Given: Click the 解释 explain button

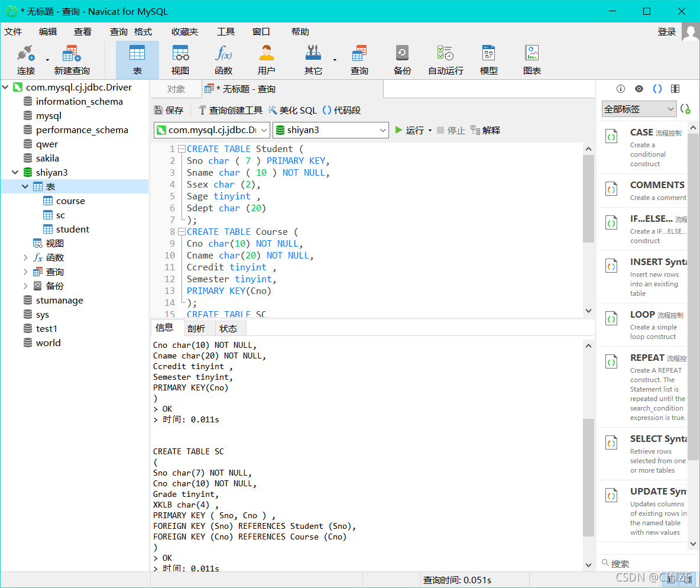Looking at the screenshot, I should coord(486,131).
